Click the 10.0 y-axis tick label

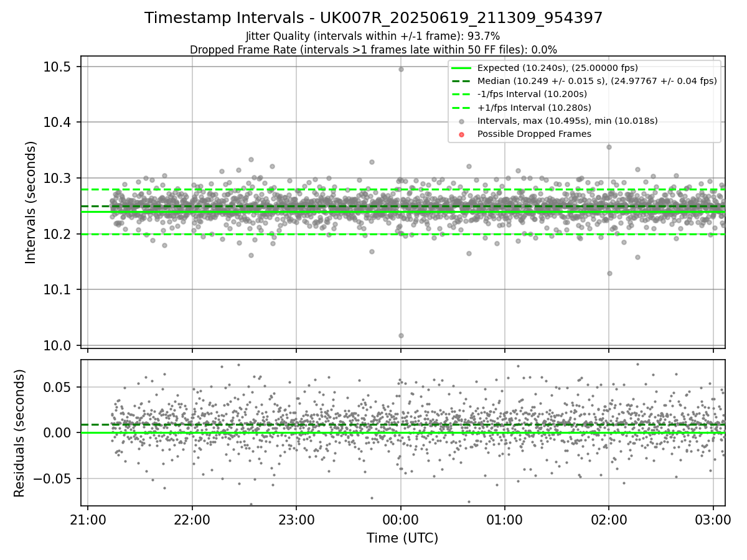tap(57, 345)
